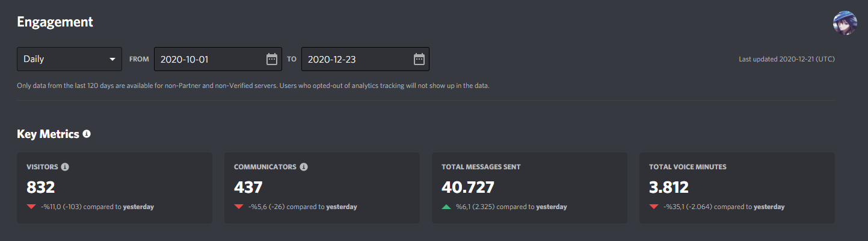Click the Daily dropdown arrow

pos(112,59)
